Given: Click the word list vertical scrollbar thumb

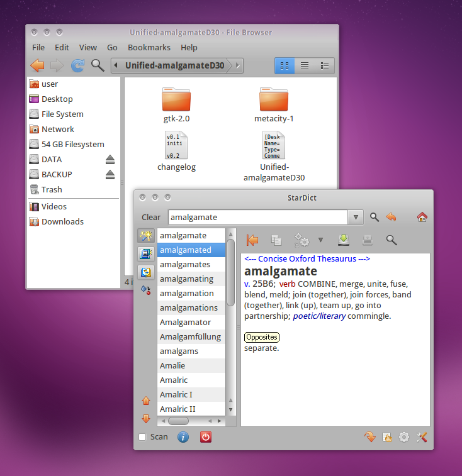Looking at the screenshot, I should click(231, 272).
